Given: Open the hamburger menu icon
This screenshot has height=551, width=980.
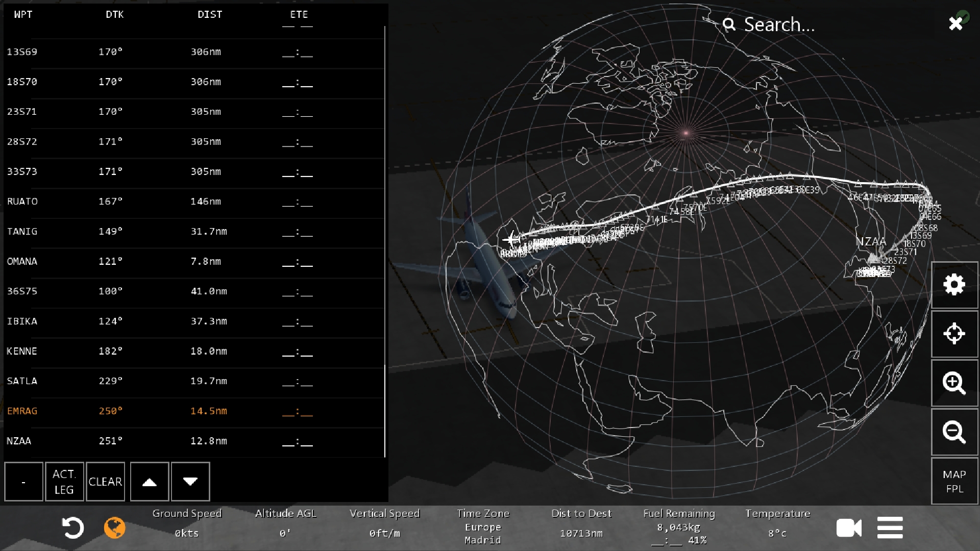Looking at the screenshot, I should (x=890, y=528).
